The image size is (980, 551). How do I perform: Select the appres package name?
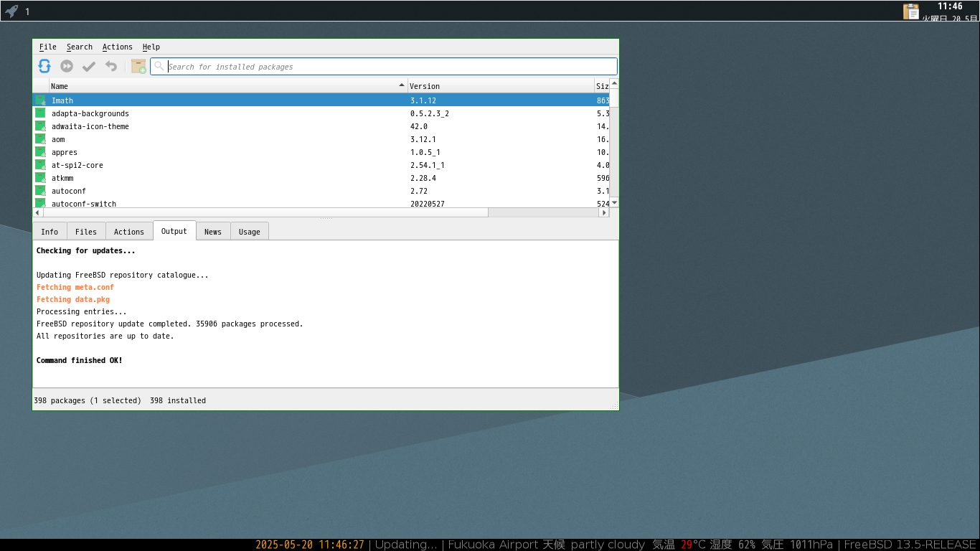(x=65, y=152)
